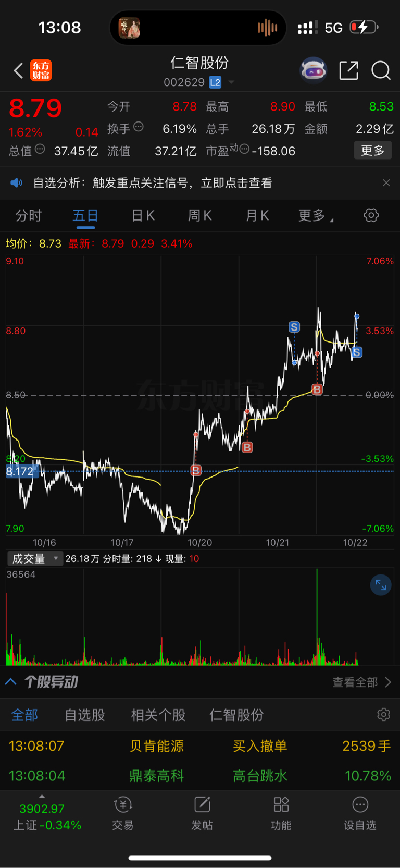400x868 pixels.
Task: Tap the 发帖 post button
Action: point(202,814)
